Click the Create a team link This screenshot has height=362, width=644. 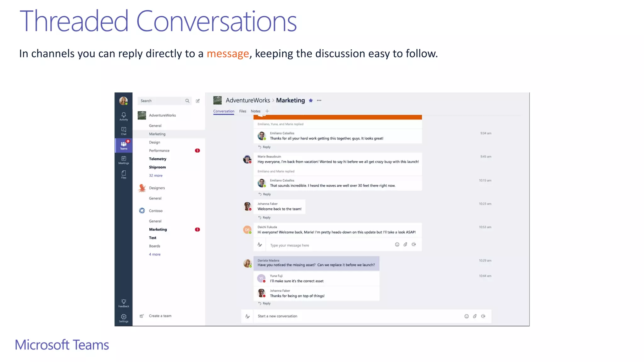coord(160,316)
